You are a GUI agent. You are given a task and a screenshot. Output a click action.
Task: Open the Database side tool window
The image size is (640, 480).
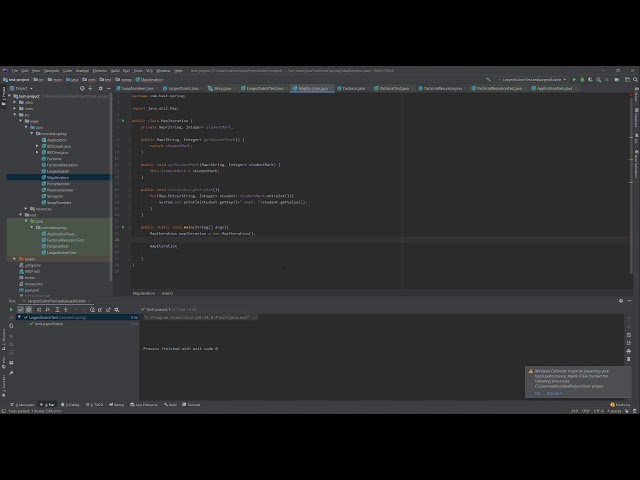(x=636, y=118)
